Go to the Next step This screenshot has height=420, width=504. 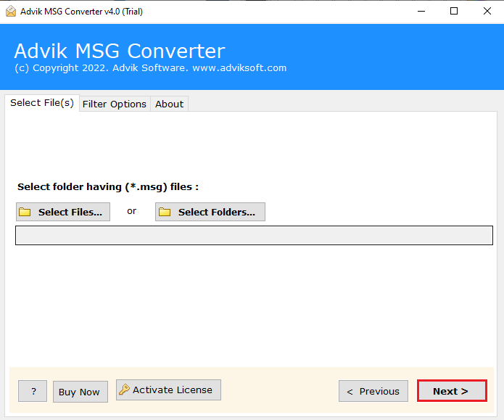tap(452, 391)
